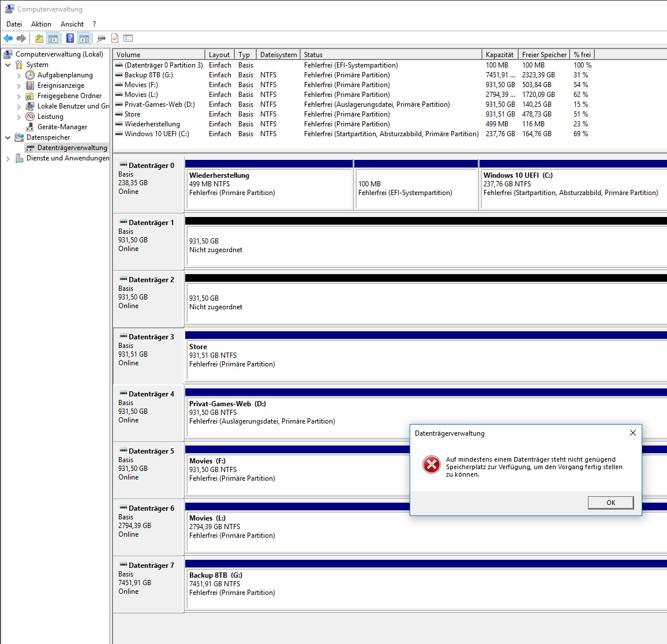Click the checkmark document toolbar icon
This screenshot has height=644, width=667.
click(115, 38)
